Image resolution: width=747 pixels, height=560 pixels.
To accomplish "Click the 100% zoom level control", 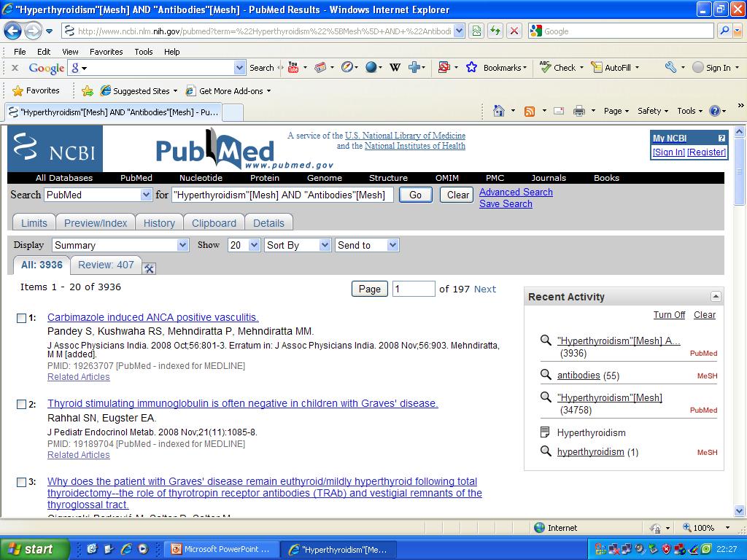I will [706, 528].
